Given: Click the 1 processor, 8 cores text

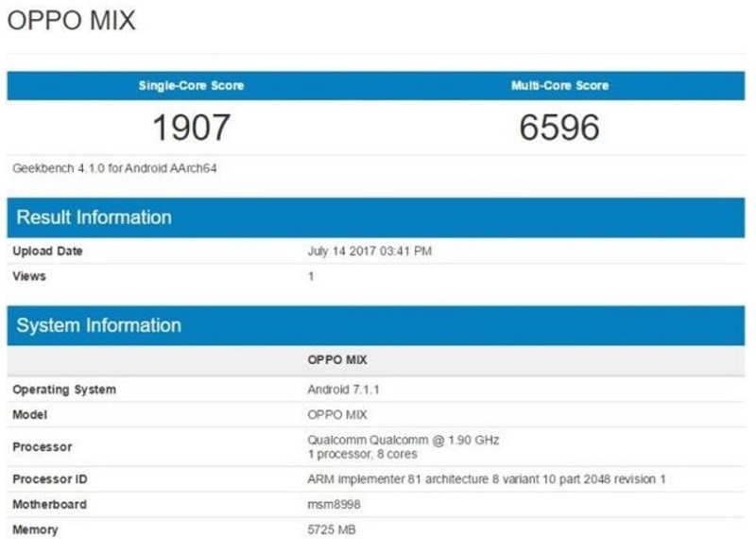Looking at the screenshot, I should [362, 454].
